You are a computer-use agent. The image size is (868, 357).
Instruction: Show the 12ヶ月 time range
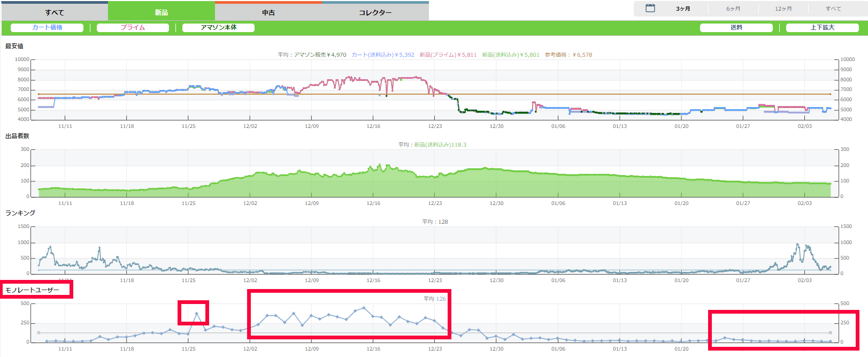(783, 9)
